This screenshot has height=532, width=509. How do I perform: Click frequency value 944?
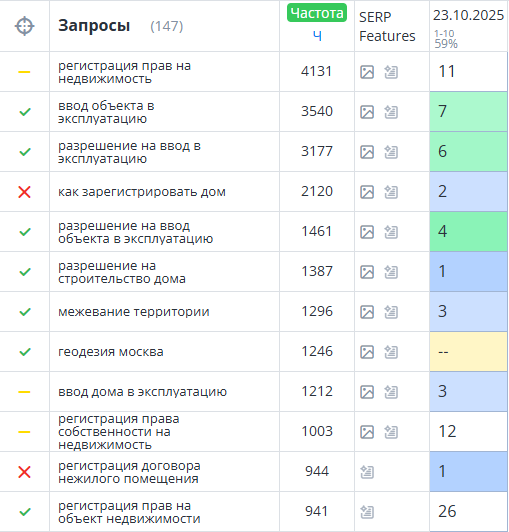317,472
